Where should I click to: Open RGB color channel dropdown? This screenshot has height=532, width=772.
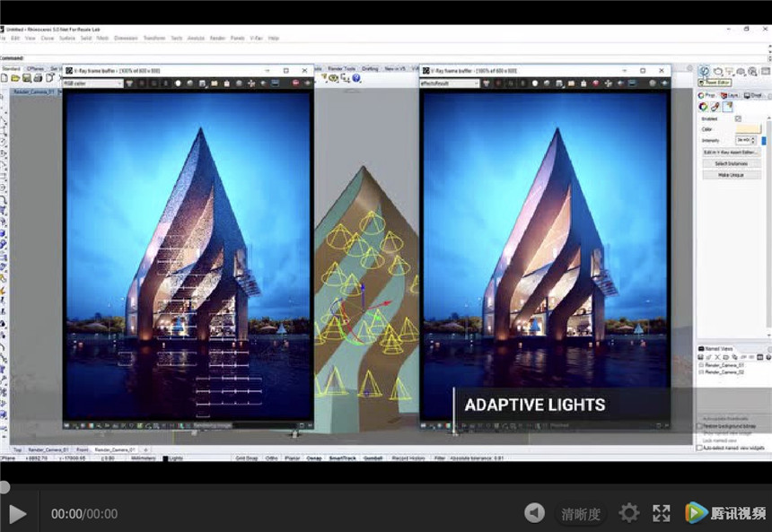click(x=93, y=83)
